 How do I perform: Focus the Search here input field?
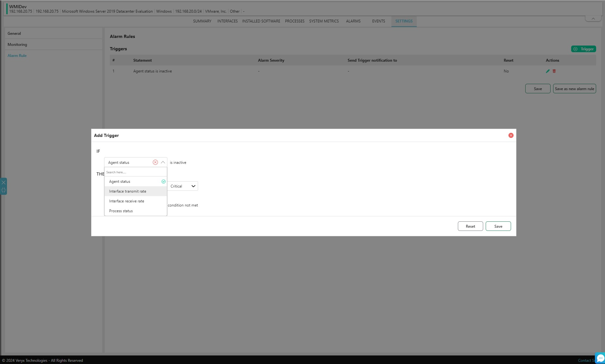[135, 172]
